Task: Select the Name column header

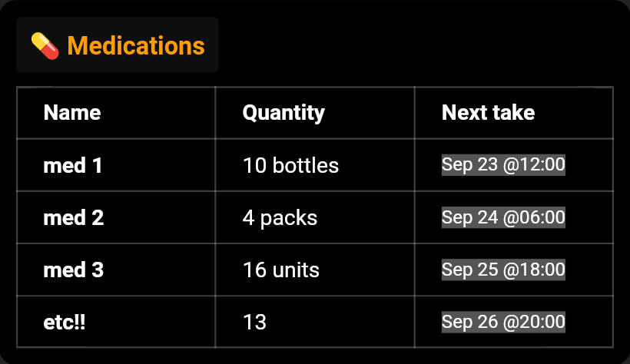Action: click(x=72, y=112)
